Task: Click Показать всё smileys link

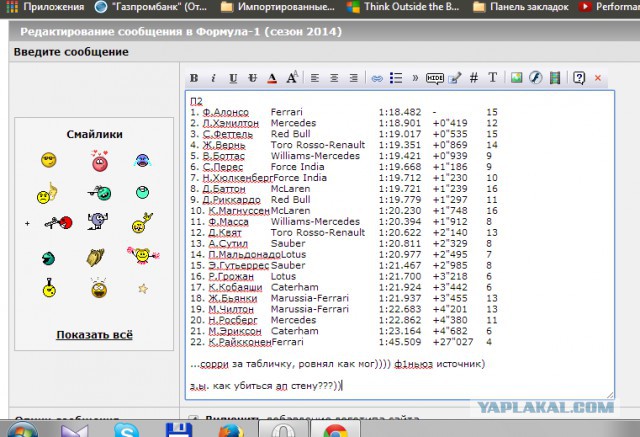Action: click(x=94, y=335)
